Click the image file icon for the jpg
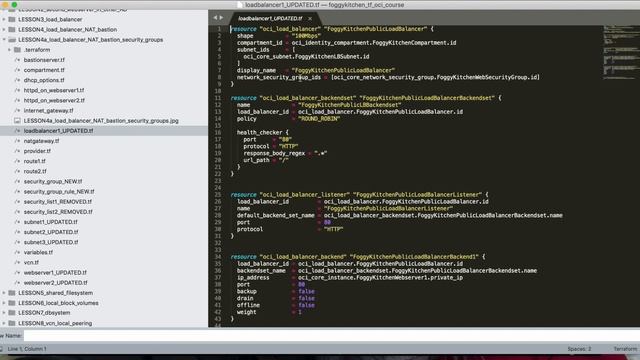640x360 pixels. point(17,121)
